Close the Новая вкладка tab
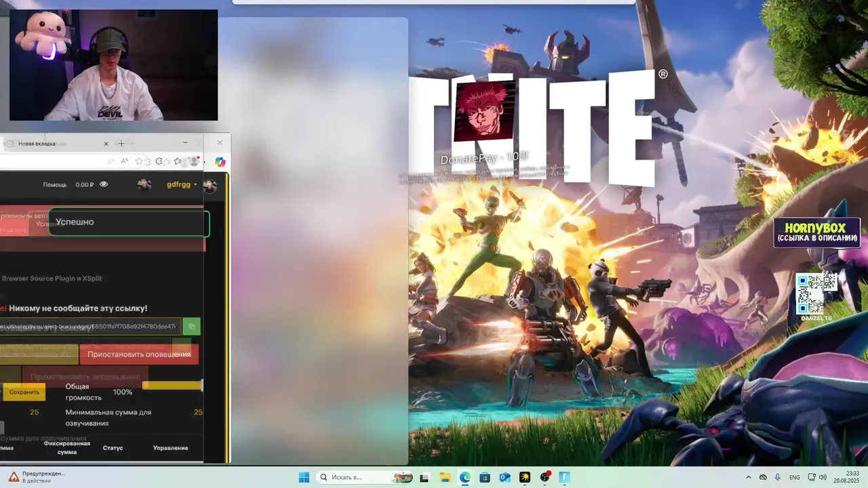 (106, 144)
